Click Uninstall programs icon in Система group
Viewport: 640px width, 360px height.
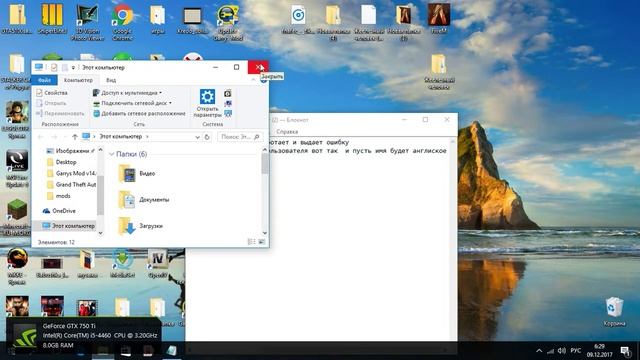tap(228, 93)
